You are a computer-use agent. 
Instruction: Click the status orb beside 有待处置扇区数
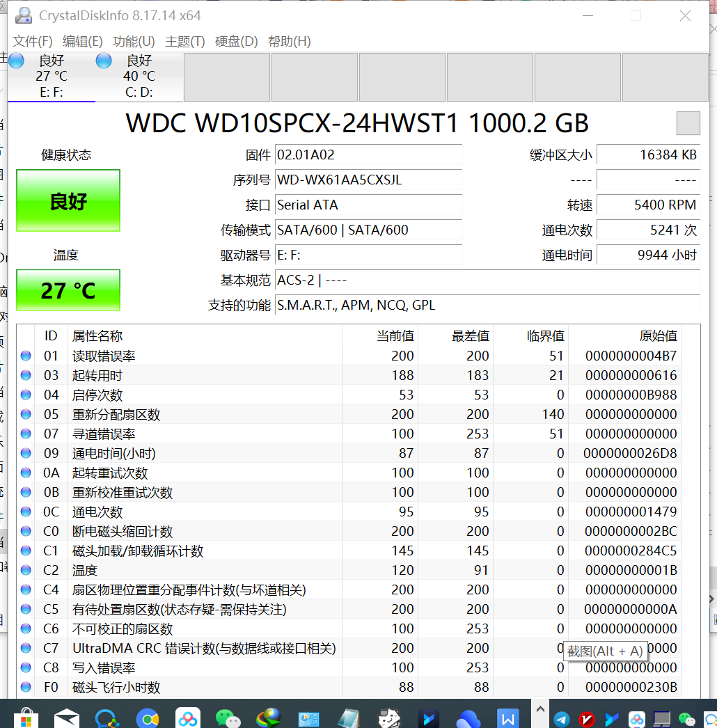point(26,609)
